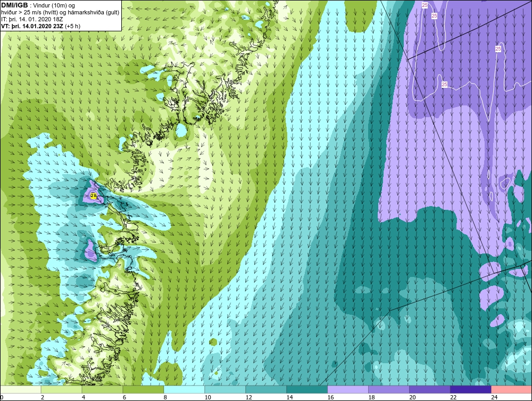Pick the 12–14 m/s medium teal swatch
The height and width of the screenshot is (401, 532).
coord(266,389)
